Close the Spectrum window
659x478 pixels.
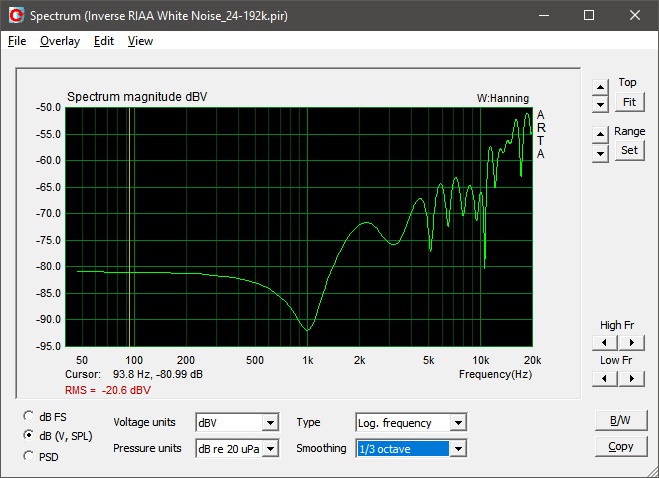(x=635, y=16)
